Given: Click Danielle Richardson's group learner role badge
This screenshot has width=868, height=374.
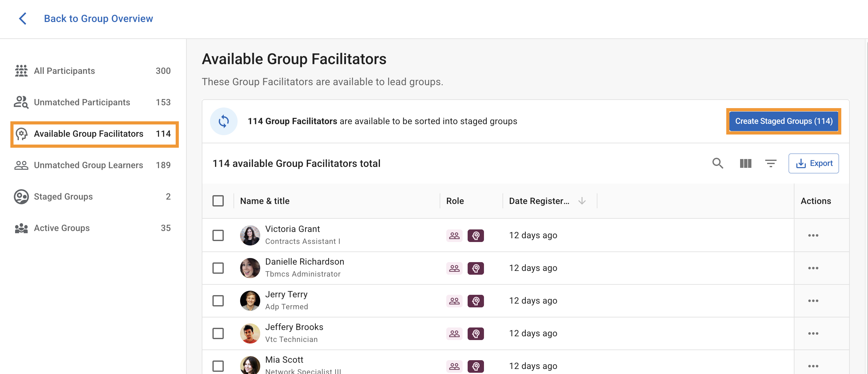Looking at the screenshot, I should pos(454,268).
